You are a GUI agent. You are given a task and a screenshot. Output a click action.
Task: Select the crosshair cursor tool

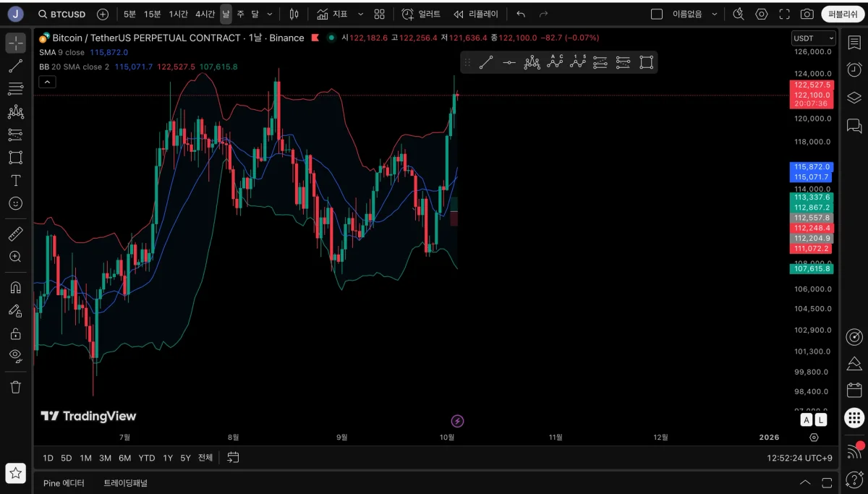[15, 43]
